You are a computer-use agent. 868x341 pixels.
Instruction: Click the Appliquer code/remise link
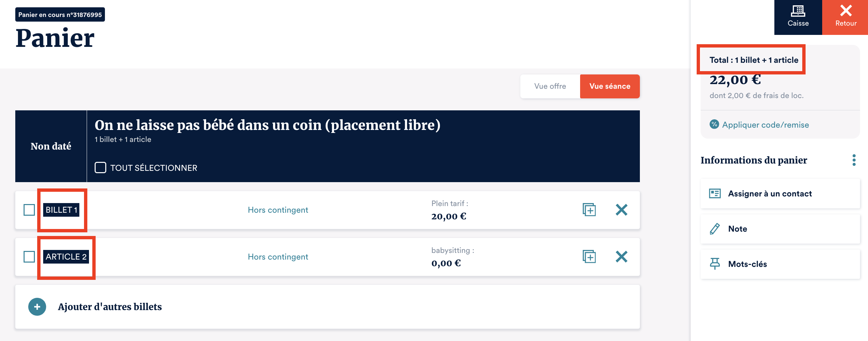pos(765,125)
